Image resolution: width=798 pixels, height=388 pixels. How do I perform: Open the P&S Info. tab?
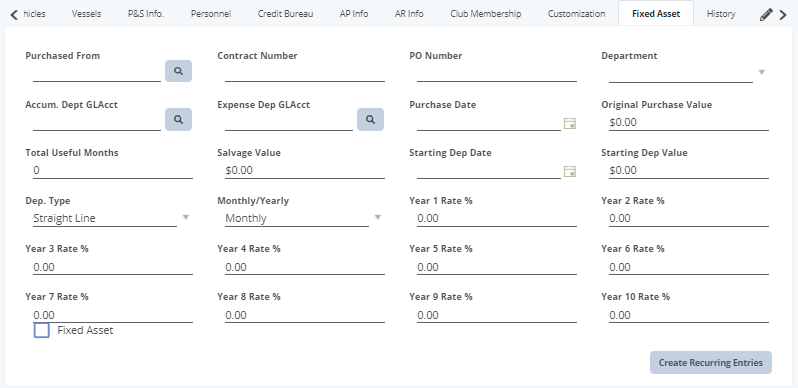pos(146,14)
